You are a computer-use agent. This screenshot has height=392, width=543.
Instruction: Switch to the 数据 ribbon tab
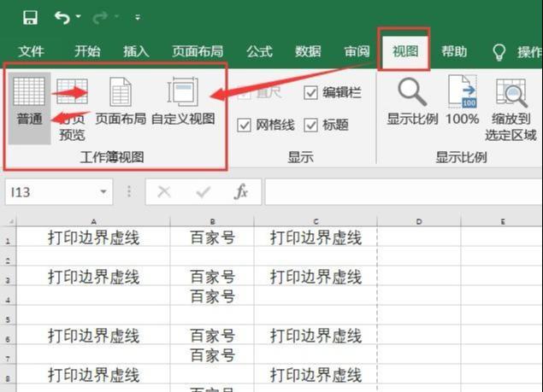[x=308, y=51]
